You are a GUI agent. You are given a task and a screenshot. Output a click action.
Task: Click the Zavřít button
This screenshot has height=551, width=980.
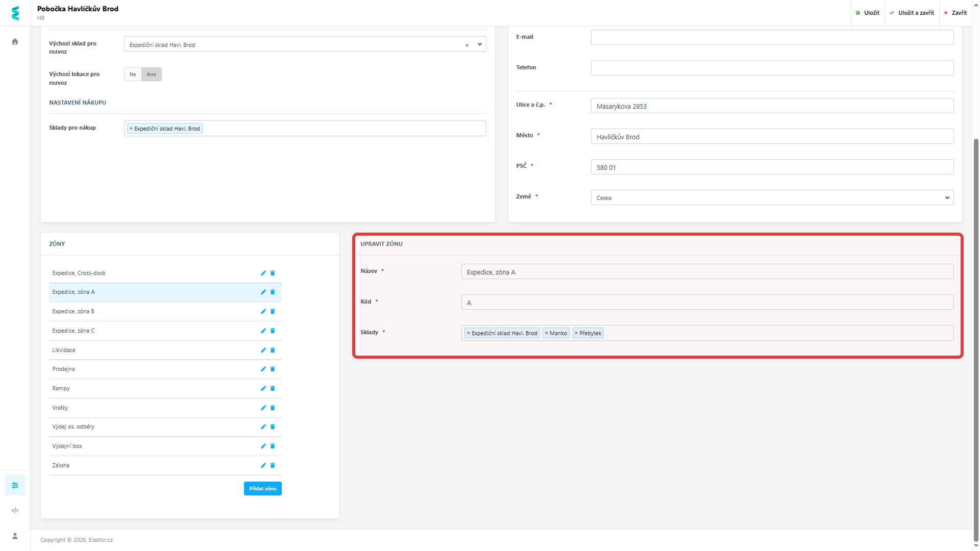point(955,13)
